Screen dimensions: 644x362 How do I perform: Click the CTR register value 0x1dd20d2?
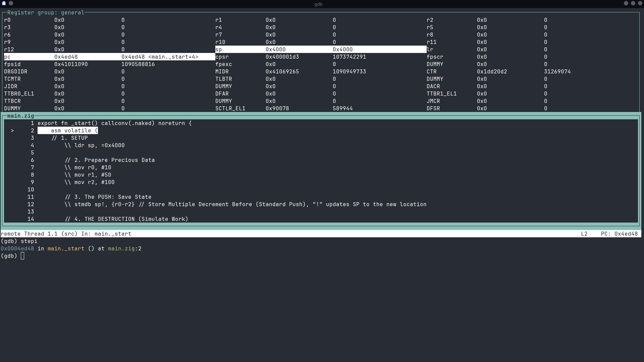(492, 71)
